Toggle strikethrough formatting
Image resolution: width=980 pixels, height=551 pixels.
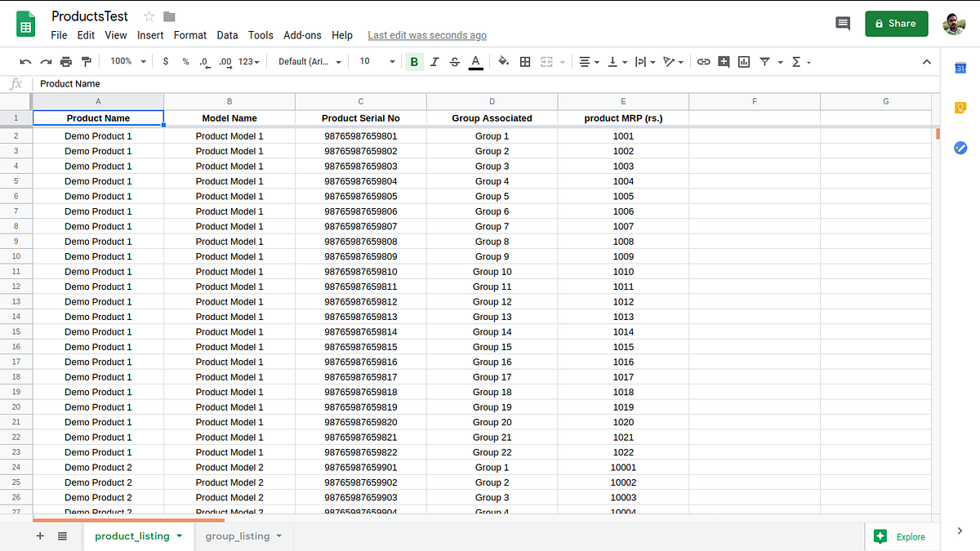[x=454, y=61]
